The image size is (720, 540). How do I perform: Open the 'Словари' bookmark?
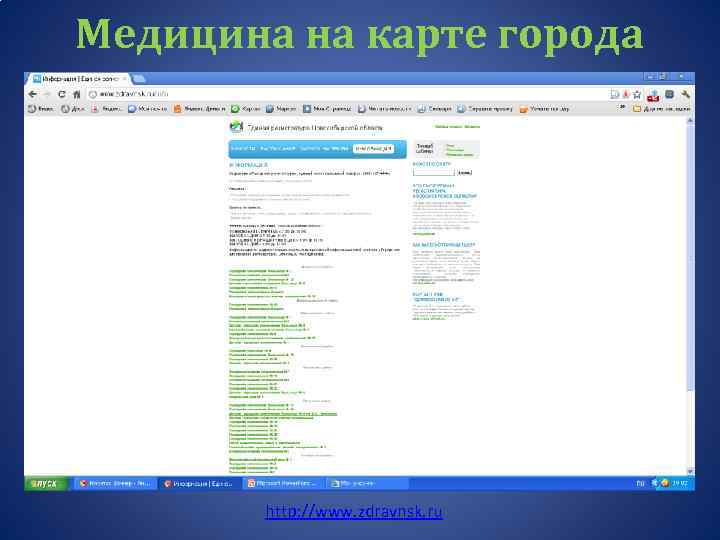click(434, 109)
